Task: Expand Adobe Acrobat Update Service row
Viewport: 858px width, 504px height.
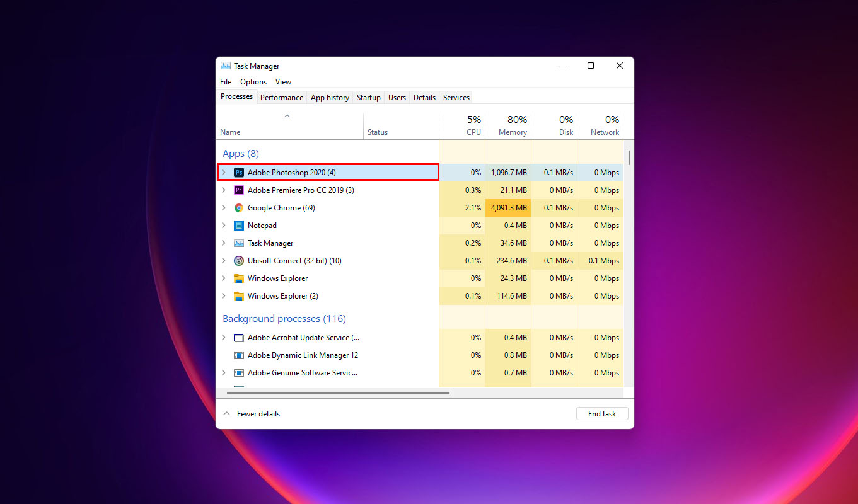Action: (x=223, y=337)
